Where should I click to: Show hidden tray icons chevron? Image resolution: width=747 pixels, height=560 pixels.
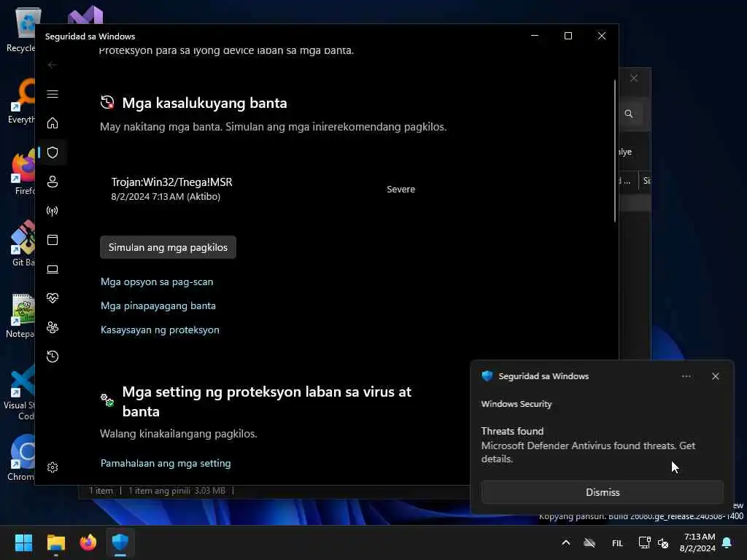click(565, 542)
